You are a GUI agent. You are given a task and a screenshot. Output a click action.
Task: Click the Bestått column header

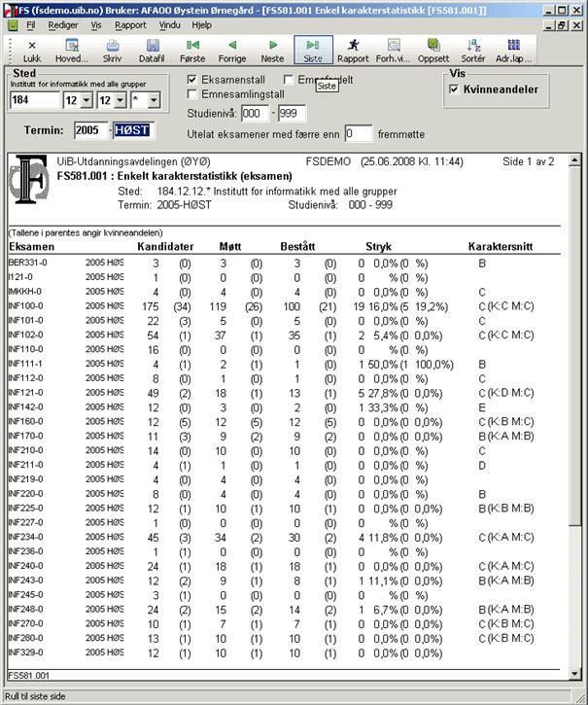[x=297, y=246]
